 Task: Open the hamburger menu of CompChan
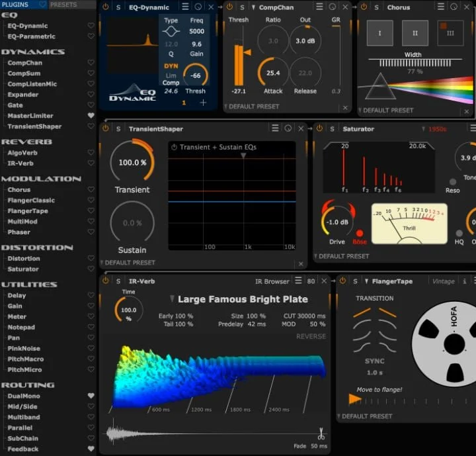point(319,7)
